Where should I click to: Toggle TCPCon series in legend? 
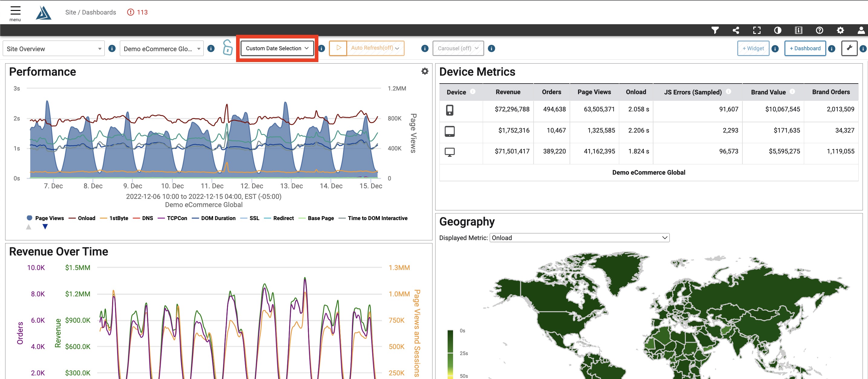172,218
